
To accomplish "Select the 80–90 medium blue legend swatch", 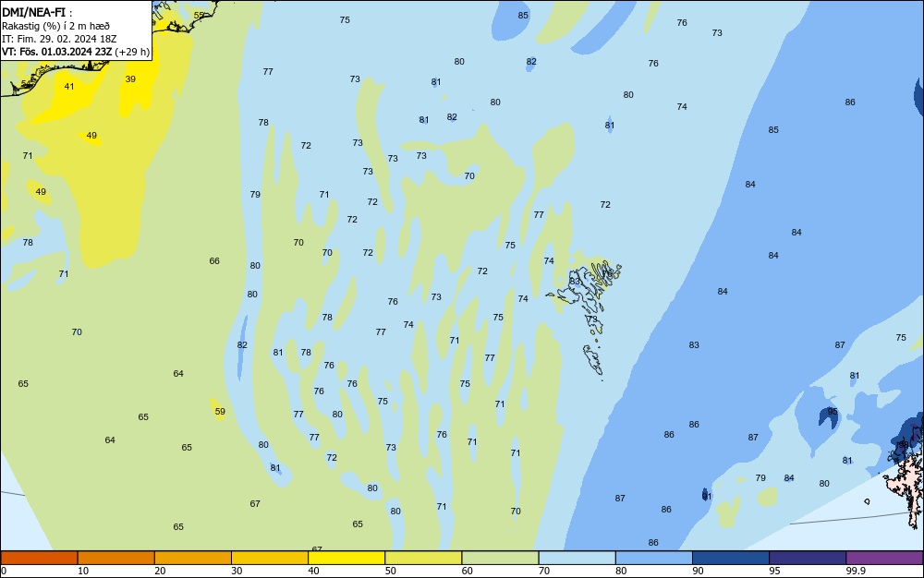I will pyautogui.click(x=654, y=558).
